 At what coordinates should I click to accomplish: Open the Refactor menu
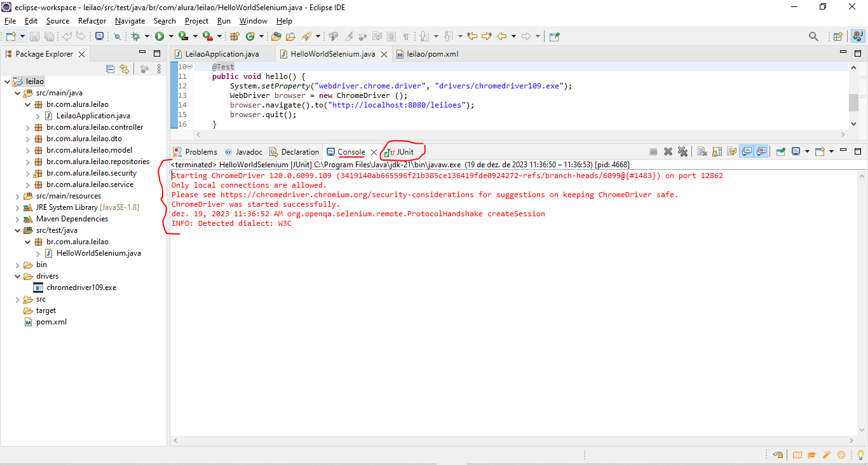[x=92, y=21]
